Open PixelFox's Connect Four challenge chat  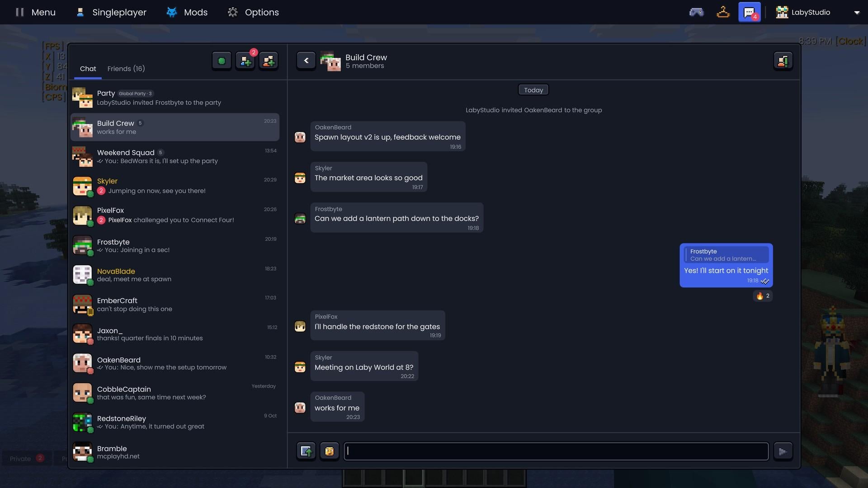[175, 215]
